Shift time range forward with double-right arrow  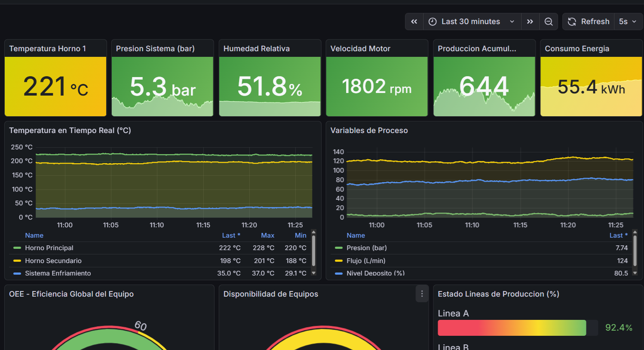click(530, 22)
